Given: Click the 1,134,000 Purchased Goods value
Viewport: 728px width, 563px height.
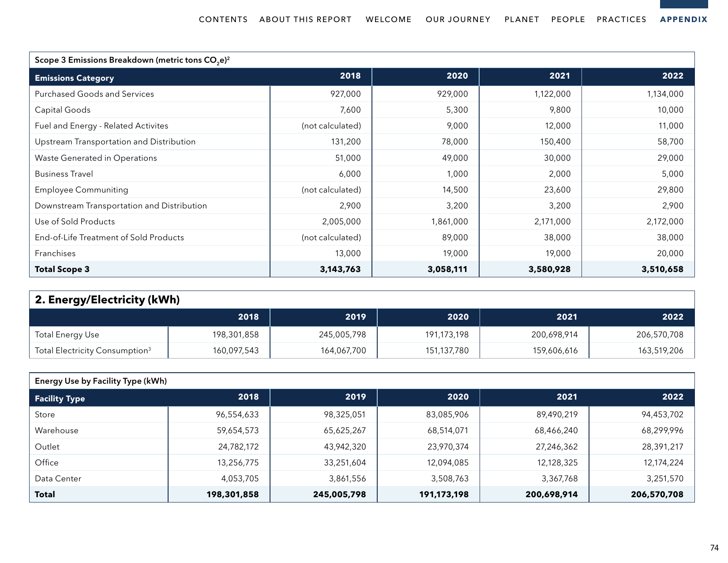Looking at the screenshot, I should point(665,94).
